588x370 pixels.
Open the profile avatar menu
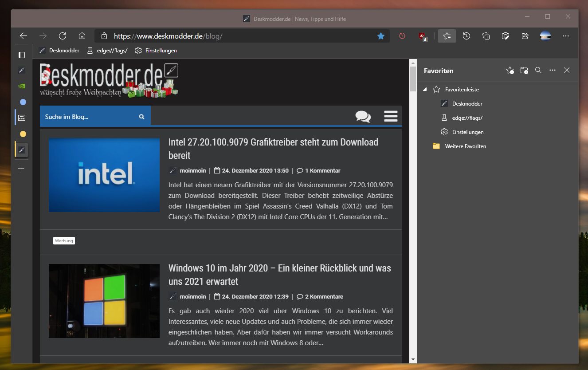pyautogui.click(x=545, y=36)
